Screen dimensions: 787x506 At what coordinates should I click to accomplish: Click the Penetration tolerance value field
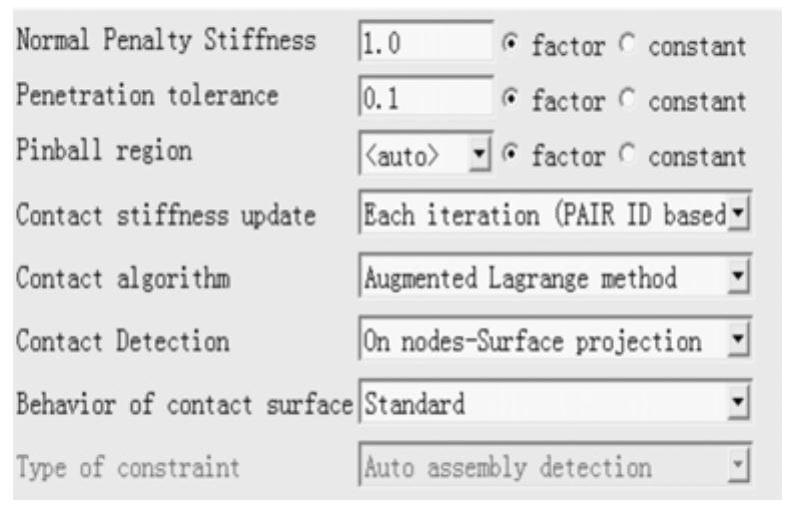424,100
